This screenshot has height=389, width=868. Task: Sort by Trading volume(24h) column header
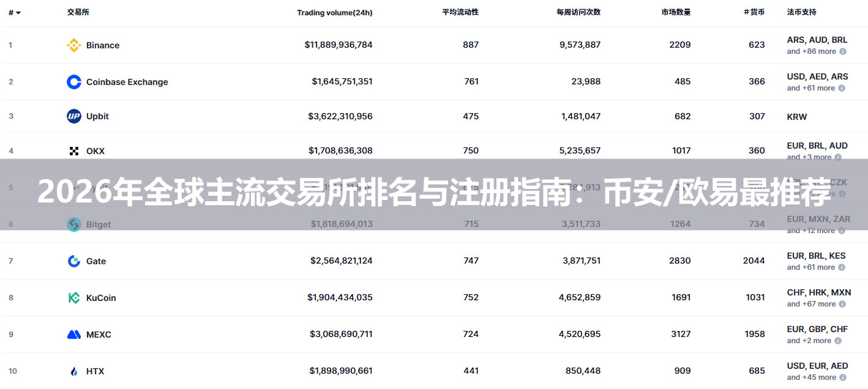335,13
